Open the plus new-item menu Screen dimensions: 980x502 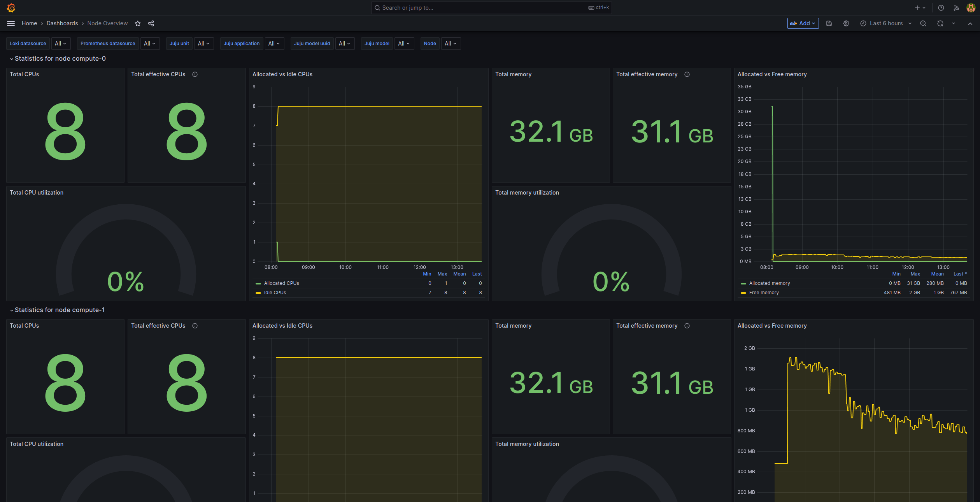pos(920,8)
